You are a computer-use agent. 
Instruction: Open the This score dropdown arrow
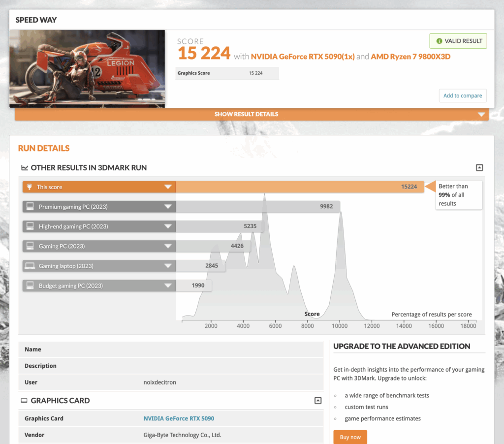pos(168,187)
